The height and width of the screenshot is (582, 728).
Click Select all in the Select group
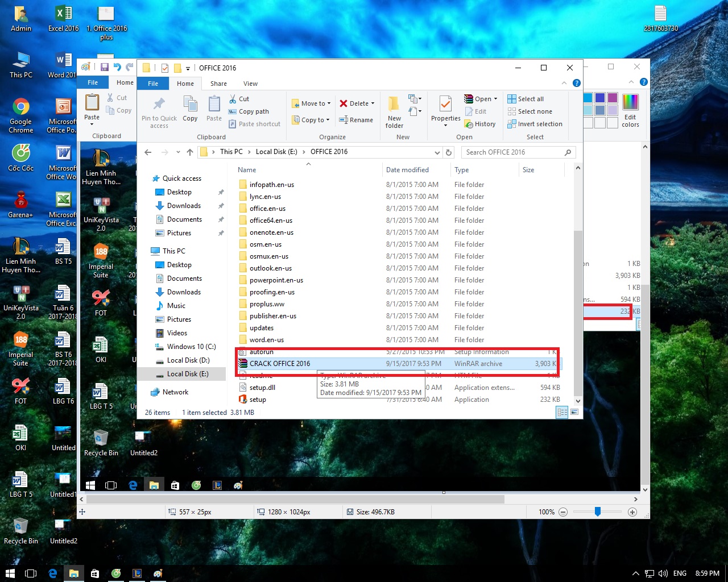pos(526,99)
